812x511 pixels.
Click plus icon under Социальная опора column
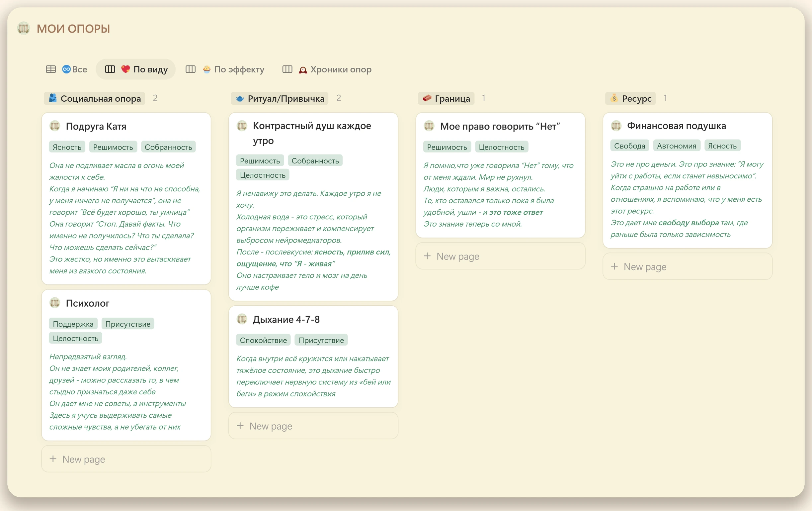(x=53, y=459)
